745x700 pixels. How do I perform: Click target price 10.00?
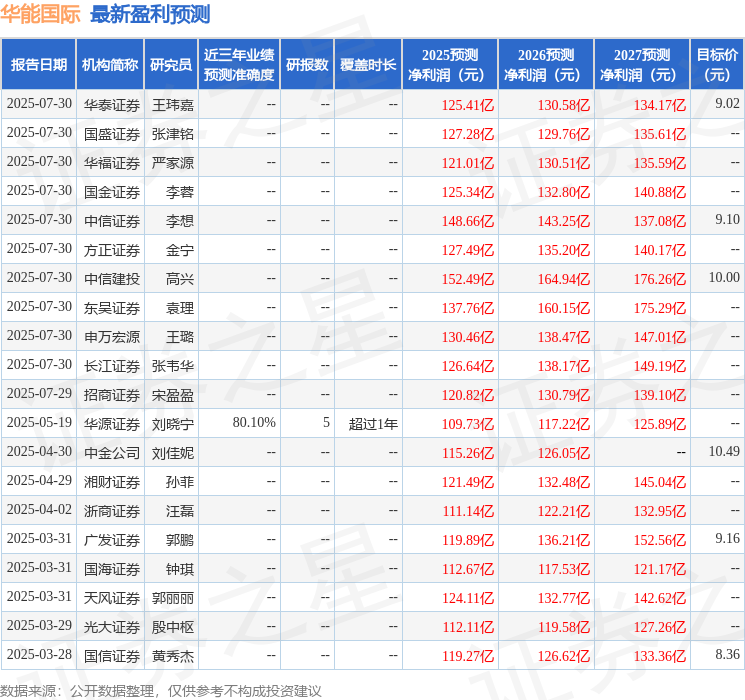[x=724, y=278]
